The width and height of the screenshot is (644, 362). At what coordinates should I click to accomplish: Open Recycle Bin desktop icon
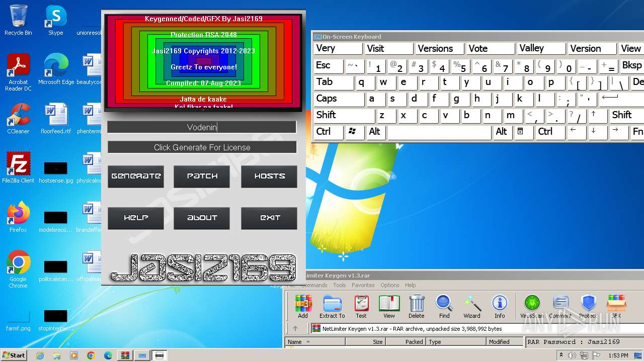(18, 20)
